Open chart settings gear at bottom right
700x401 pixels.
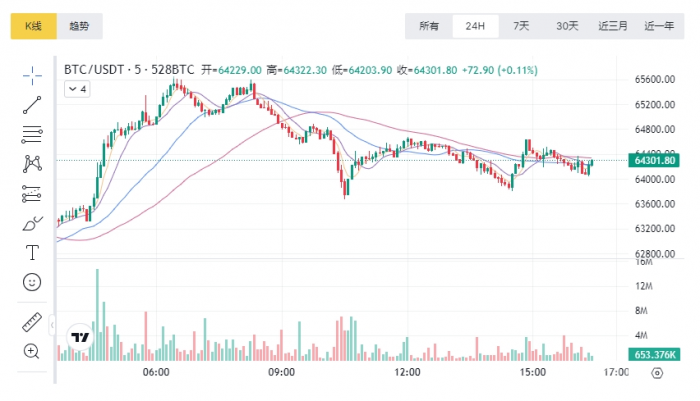point(657,373)
